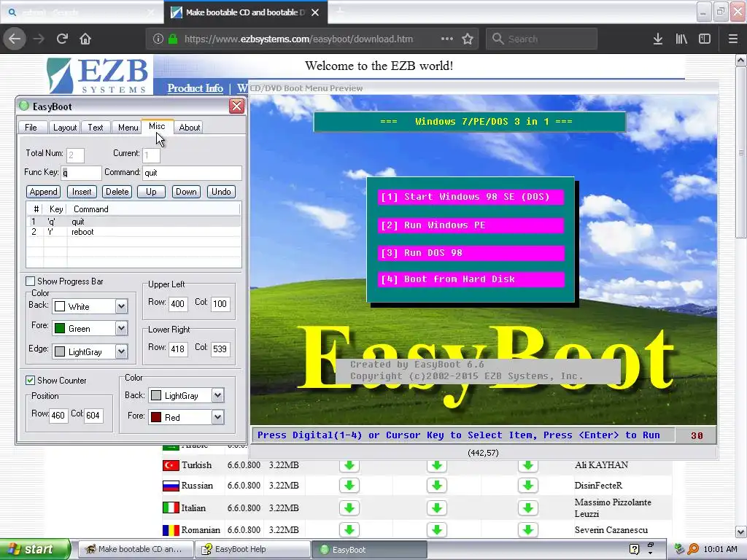Click the Delete button
747x560 pixels.
tap(117, 192)
